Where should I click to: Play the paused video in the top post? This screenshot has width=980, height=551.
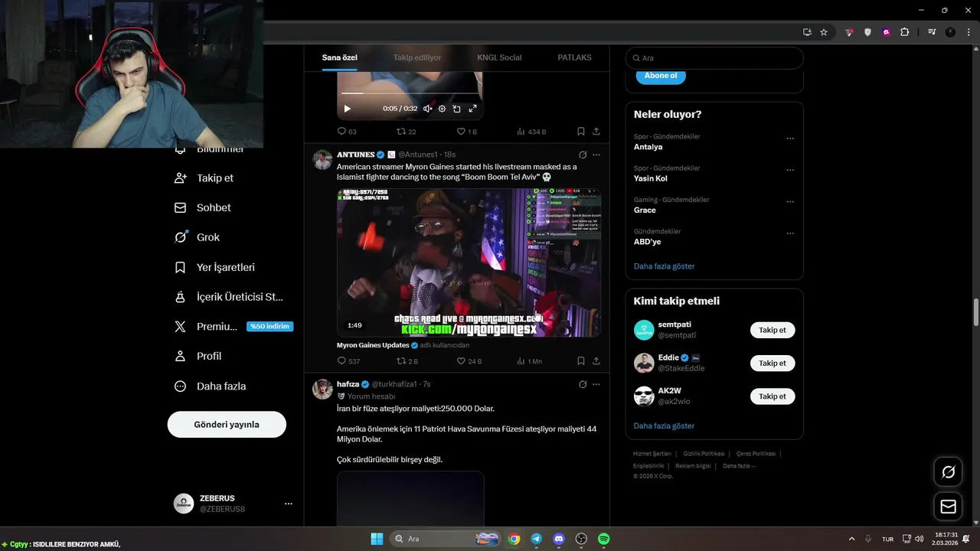coord(347,109)
